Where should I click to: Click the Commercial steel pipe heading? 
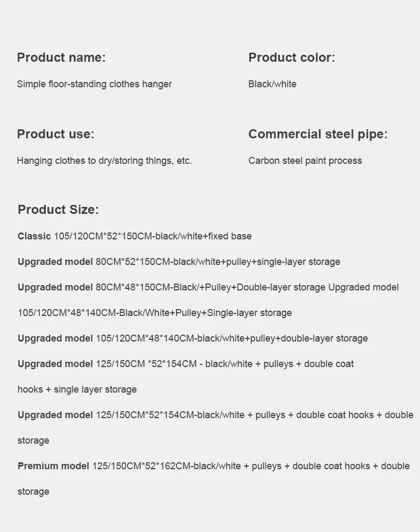pyautogui.click(x=318, y=134)
